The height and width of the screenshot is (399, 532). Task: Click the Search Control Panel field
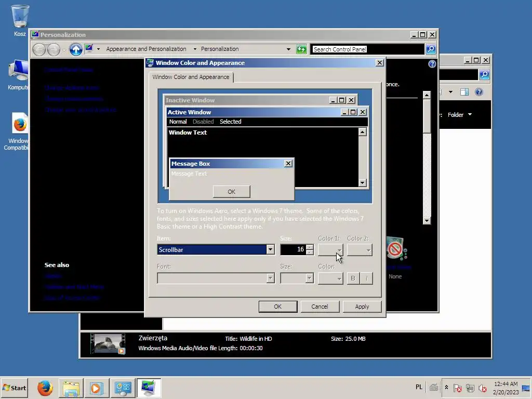(368, 49)
